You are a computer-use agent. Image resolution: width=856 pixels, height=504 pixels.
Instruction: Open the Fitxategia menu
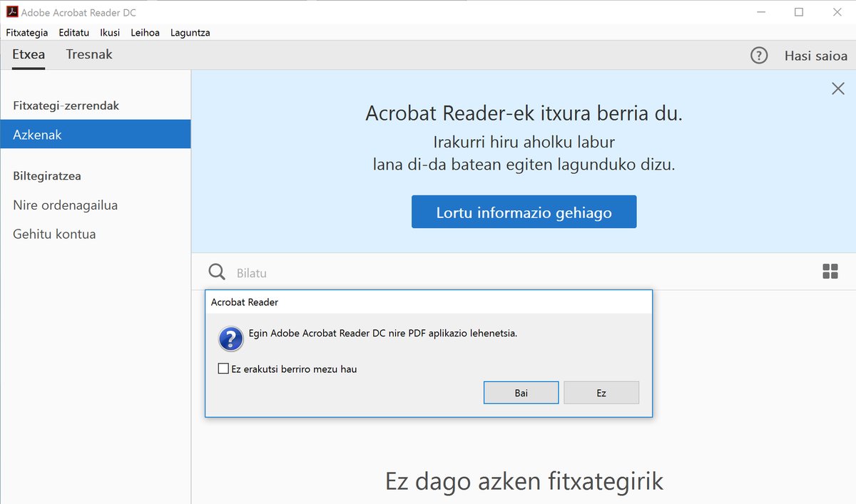pos(27,32)
